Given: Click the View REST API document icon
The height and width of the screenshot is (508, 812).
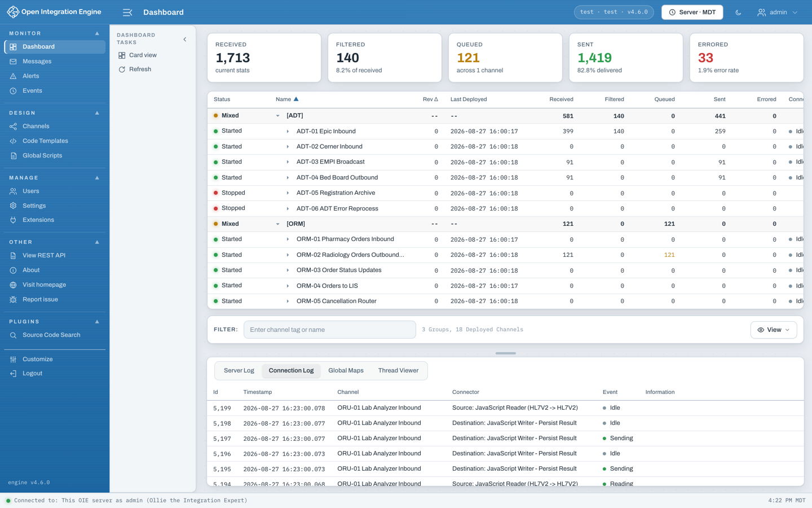Looking at the screenshot, I should pos(13,256).
